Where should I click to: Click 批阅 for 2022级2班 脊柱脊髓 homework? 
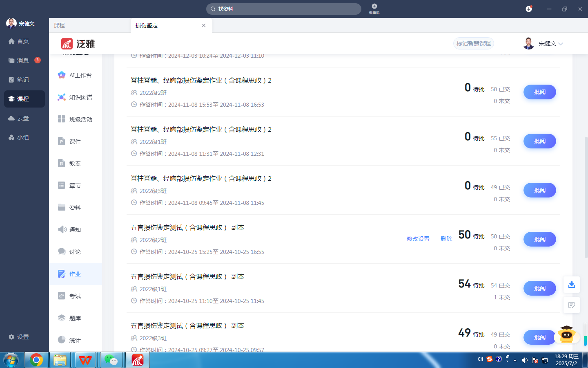(540, 92)
